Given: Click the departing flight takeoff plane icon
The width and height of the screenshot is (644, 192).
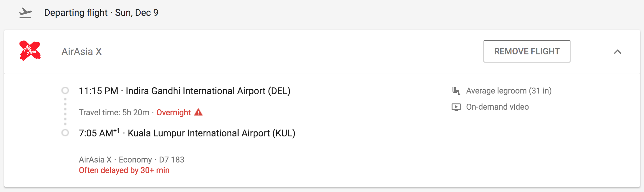Looking at the screenshot, I should [x=25, y=13].
